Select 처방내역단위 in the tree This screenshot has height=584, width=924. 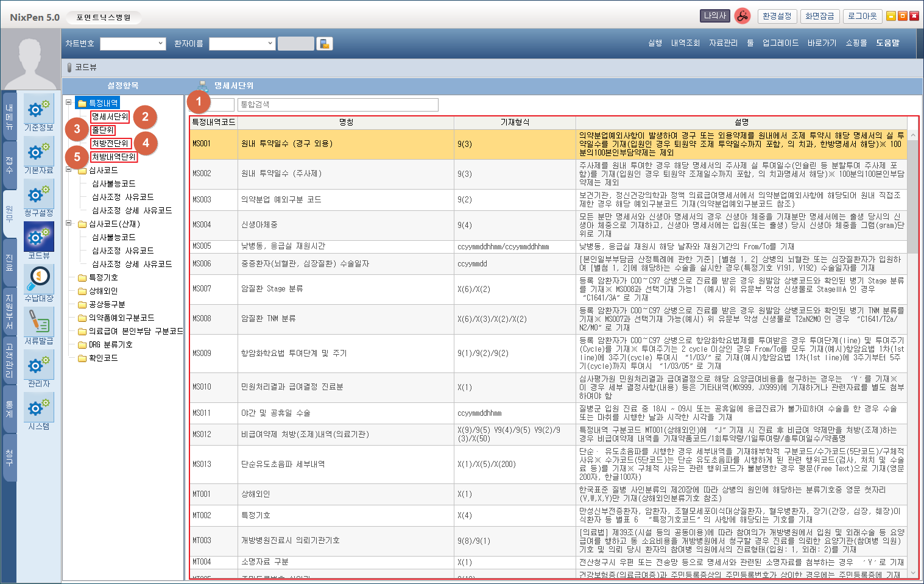coord(114,157)
